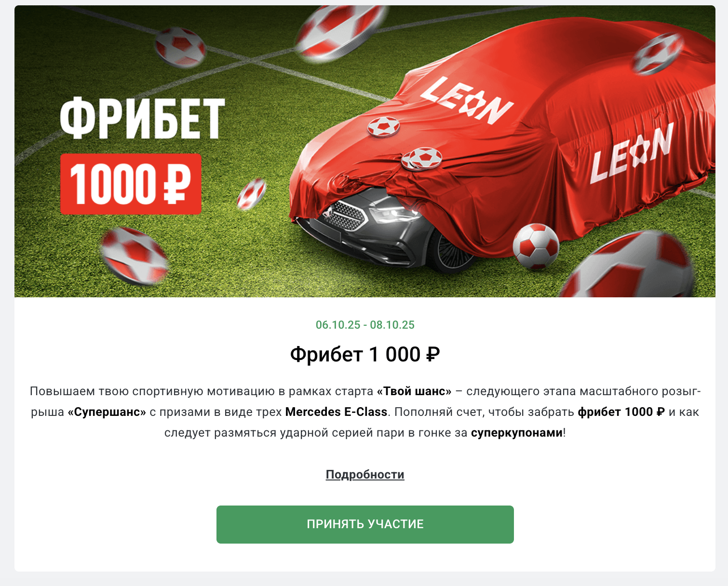Click the bold фрибет 1000 ₽ text in paragraph

[621, 412]
